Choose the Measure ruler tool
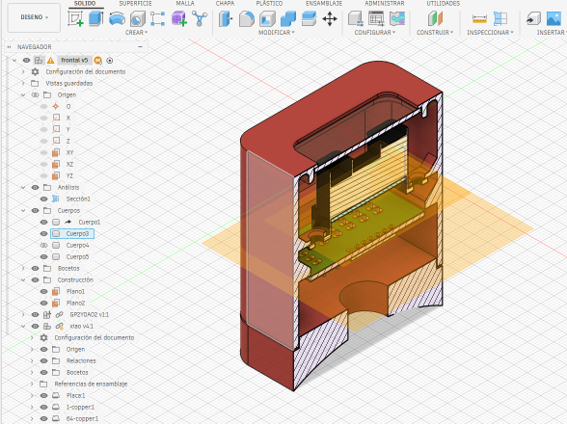Screen dimensions: 567x424 [x=479, y=19]
